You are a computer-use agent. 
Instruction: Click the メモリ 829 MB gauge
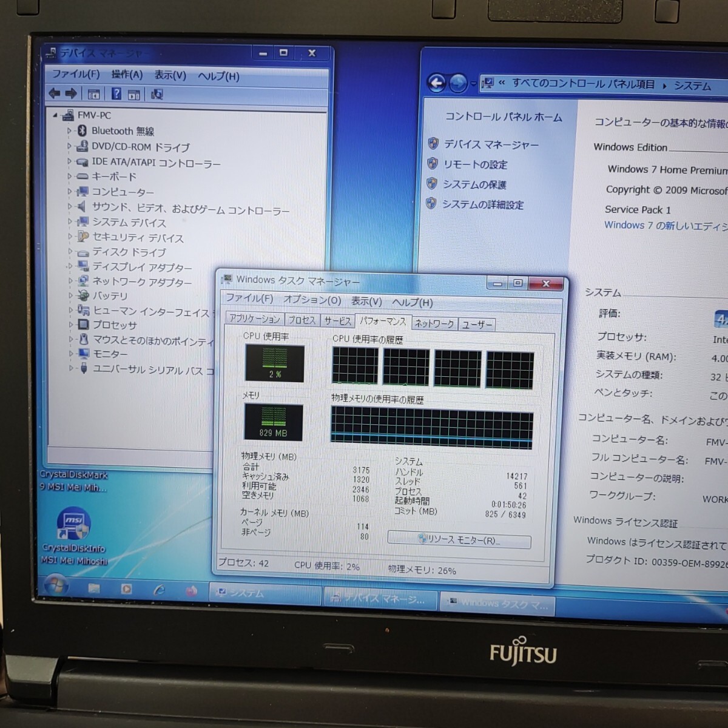point(273,422)
